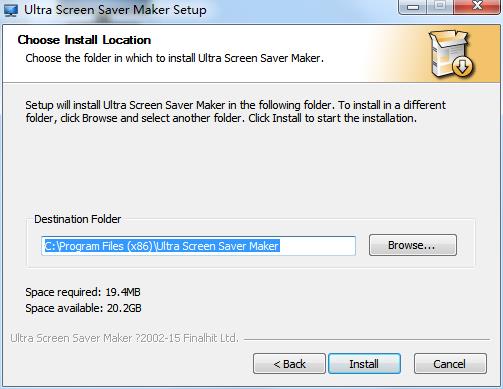This screenshot has height=389, width=503.
Task: Click the disabled maximize button
Action: [x=440, y=7]
